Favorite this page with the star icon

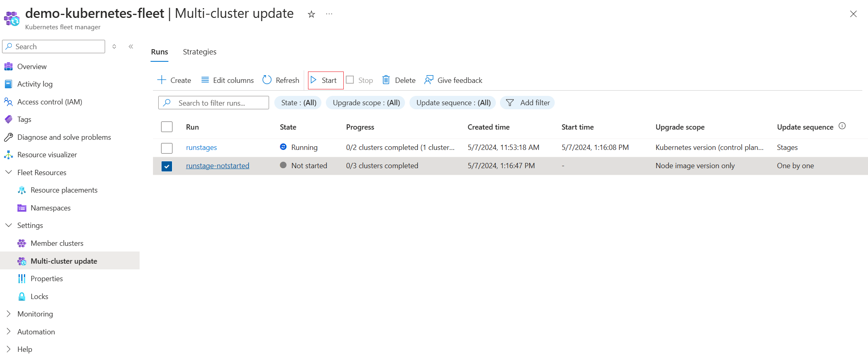point(311,15)
